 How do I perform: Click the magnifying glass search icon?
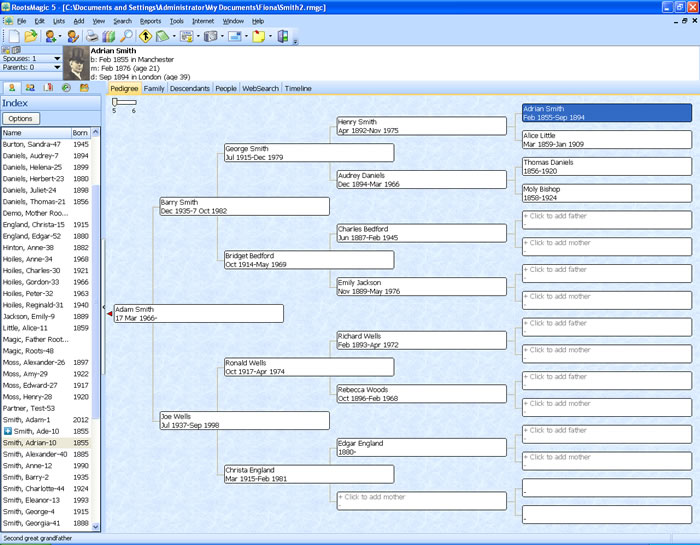[126, 36]
